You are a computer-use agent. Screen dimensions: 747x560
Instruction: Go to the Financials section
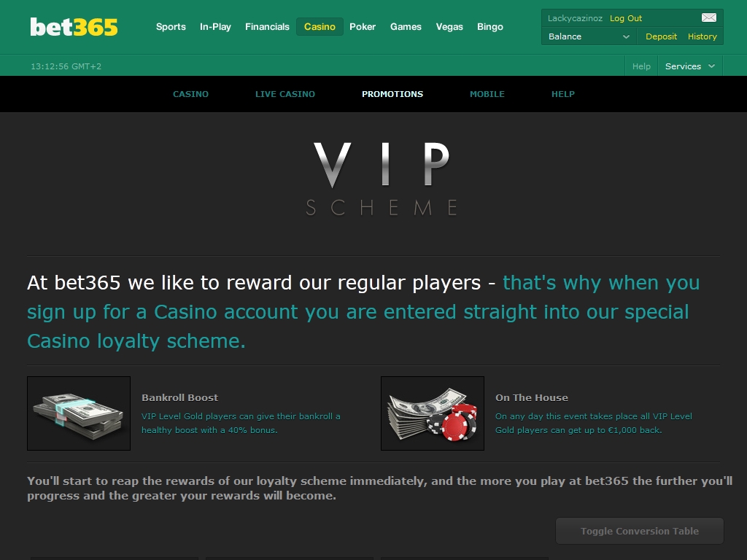coord(267,27)
